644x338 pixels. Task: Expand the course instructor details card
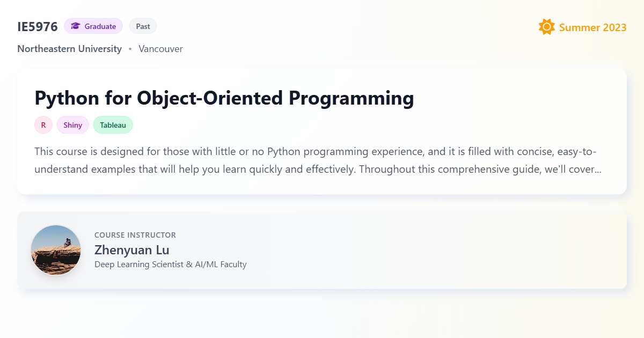tap(322, 250)
